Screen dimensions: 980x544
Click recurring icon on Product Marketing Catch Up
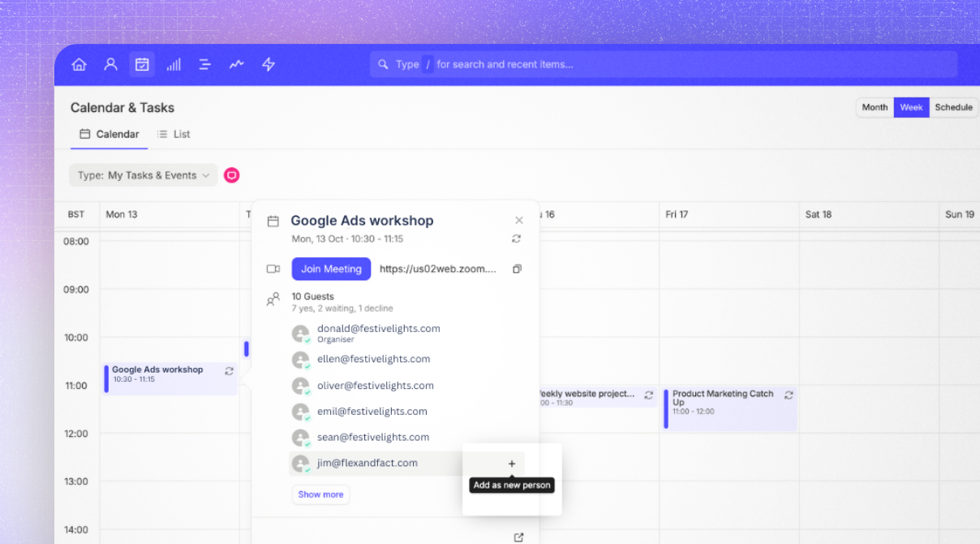point(789,395)
